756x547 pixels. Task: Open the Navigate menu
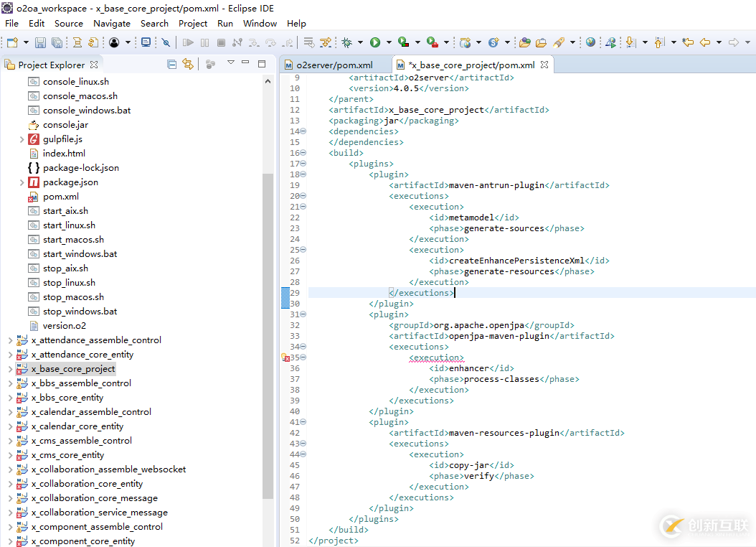pyautogui.click(x=112, y=23)
